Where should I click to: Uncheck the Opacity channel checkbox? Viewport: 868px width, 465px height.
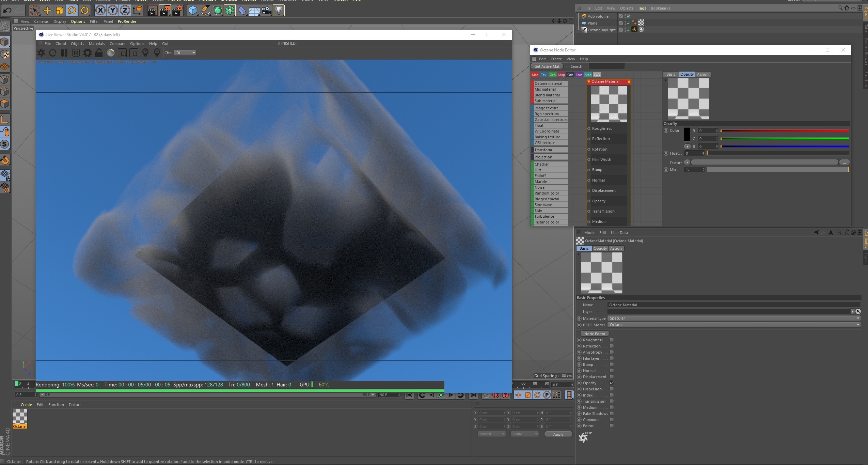coord(612,383)
